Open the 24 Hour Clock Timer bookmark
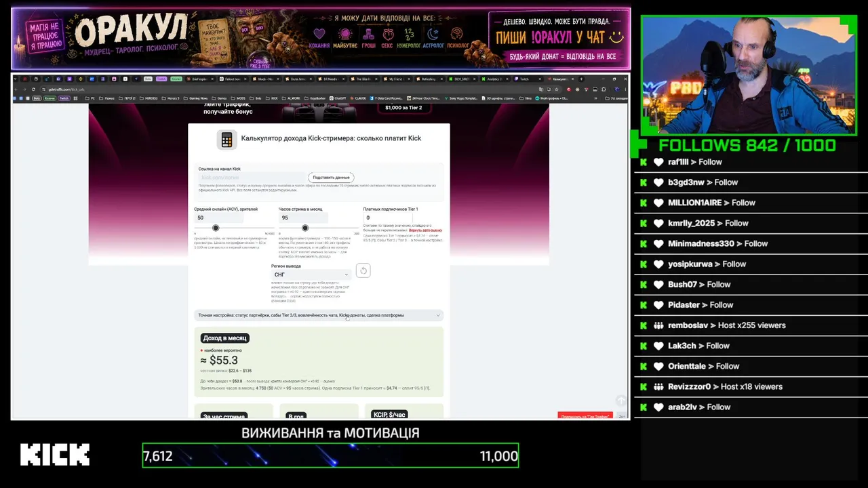The height and width of the screenshot is (488, 868). coord(423,98)
